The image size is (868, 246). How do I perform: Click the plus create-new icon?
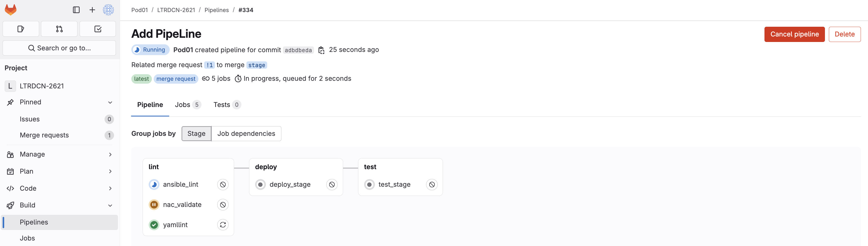pos(92,10)
